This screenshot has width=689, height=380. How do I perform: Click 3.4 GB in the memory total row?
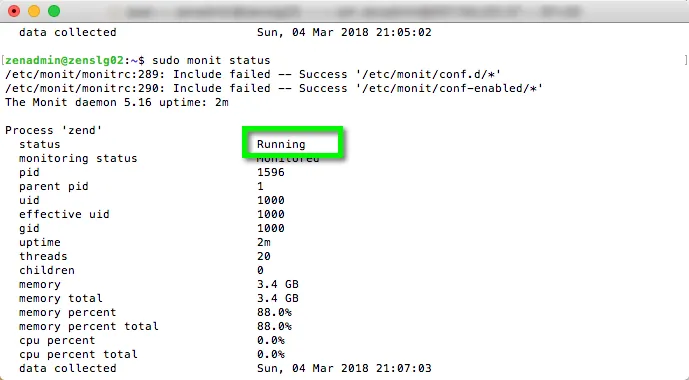pyautogui.click(x=278, y=298)
